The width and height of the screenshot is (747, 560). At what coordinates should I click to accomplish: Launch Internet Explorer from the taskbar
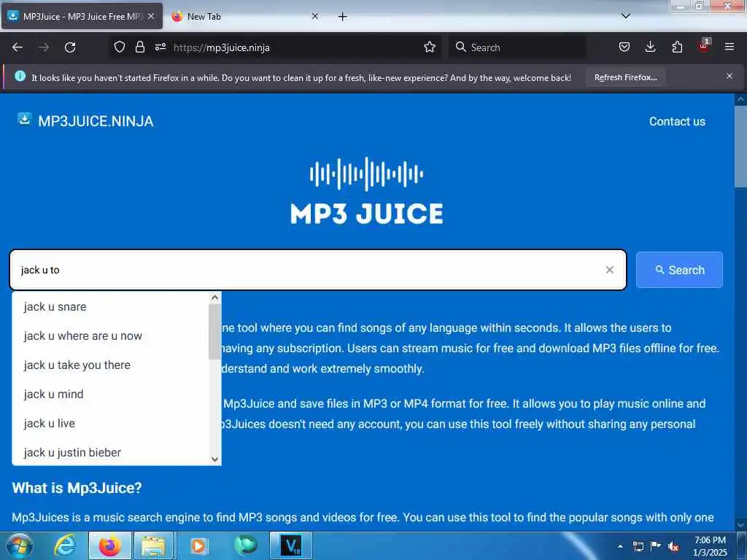pyautogui.click(x=64, y=545)
